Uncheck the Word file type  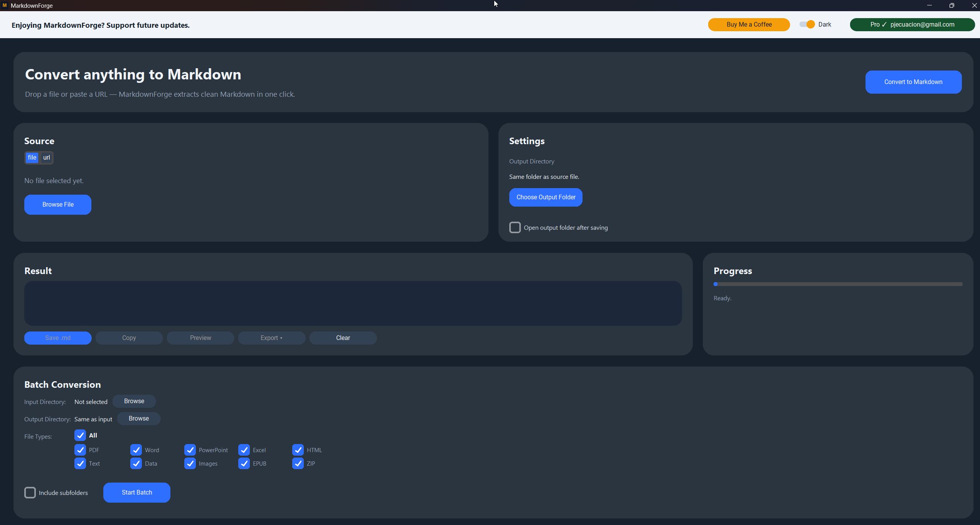coord(136,450)
